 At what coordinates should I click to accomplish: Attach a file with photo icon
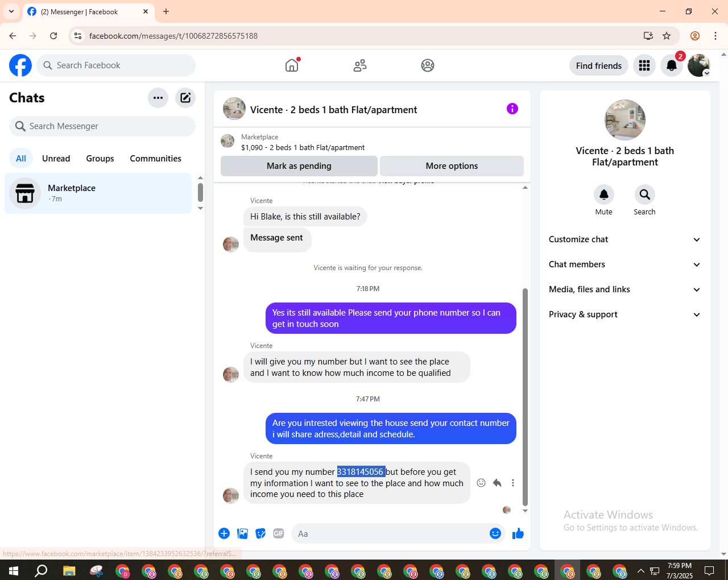point(243,533)
